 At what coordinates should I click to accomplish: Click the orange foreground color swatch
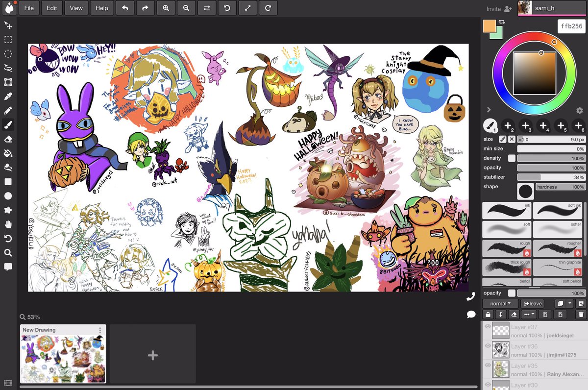pyautogui.click(x=489, y=26)
